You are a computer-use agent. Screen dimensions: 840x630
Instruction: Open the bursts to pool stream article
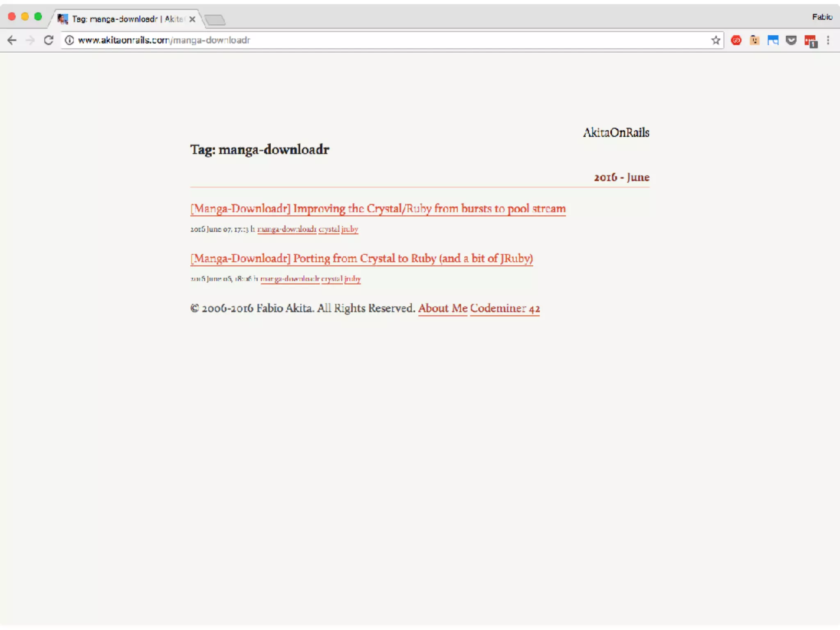[378, 209]
